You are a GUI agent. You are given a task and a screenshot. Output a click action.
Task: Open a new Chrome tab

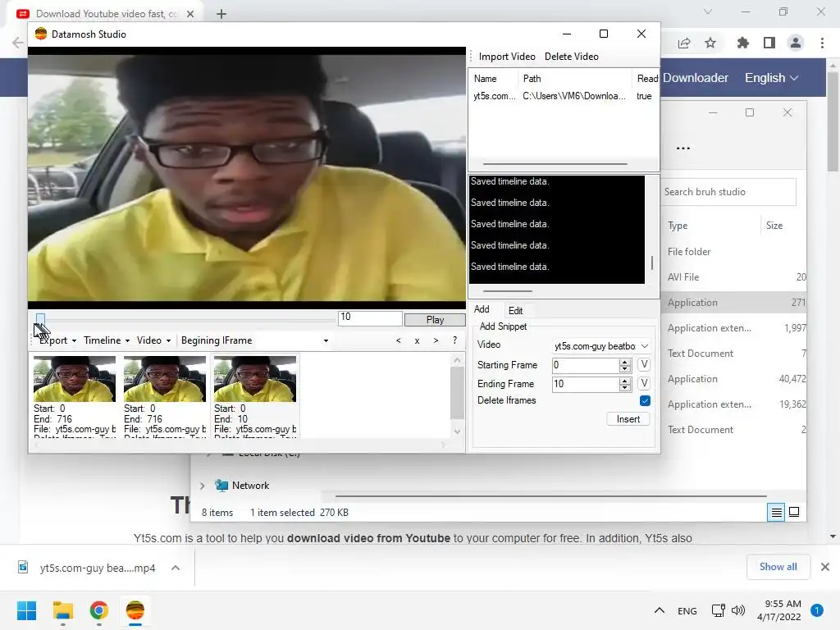[x=221, y=14]
